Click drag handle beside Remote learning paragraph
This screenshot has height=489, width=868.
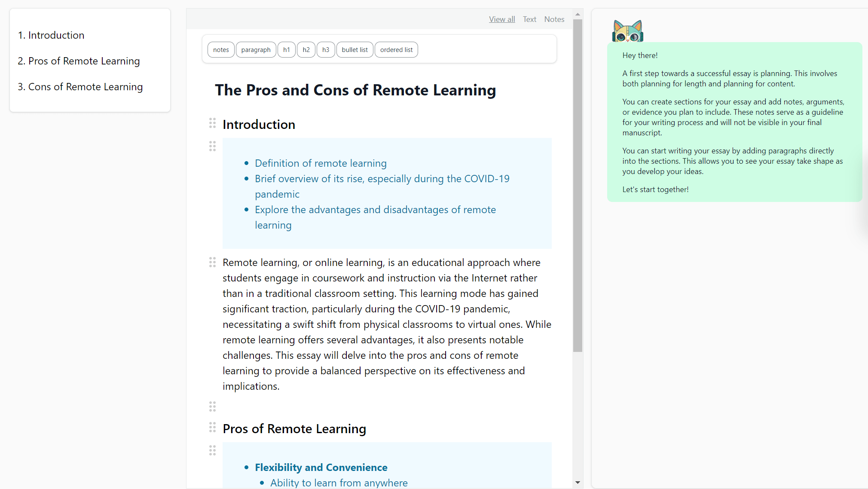(x=212, y=262)
